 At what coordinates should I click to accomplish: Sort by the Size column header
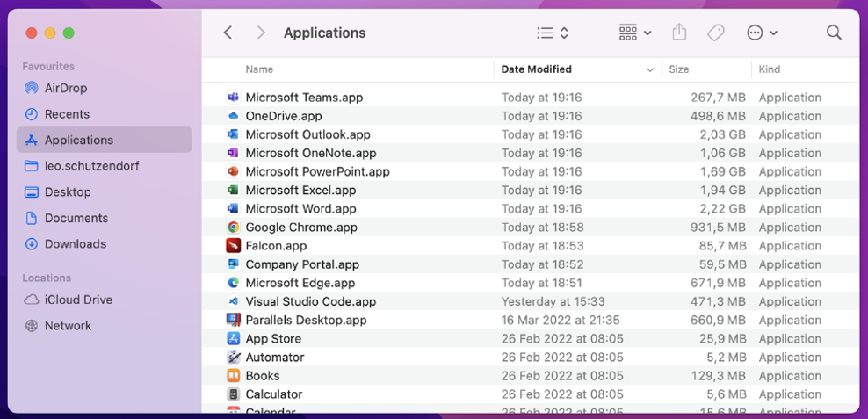[x=679, y=69]
